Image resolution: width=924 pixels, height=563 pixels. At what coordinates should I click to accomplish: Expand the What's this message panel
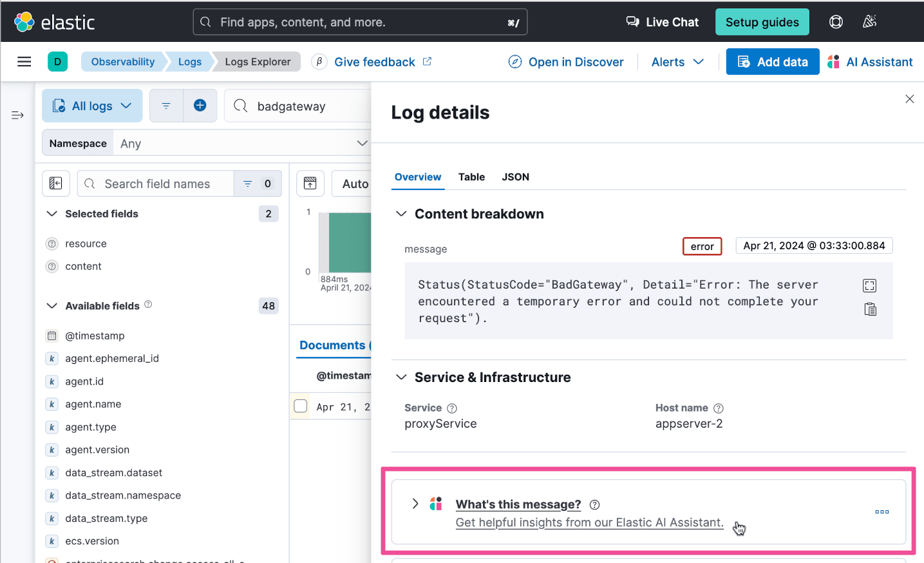(415, 504)
